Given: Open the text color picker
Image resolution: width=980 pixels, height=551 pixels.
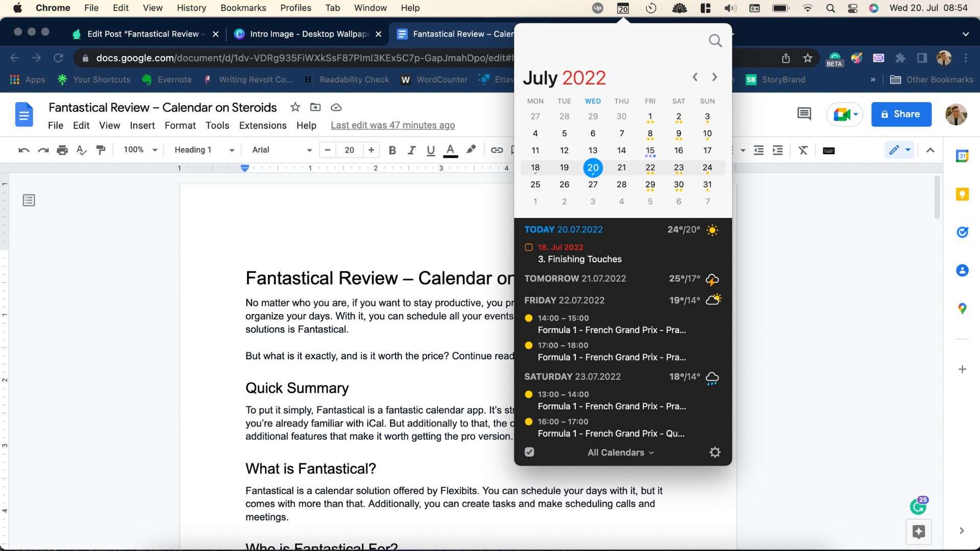Looking at the screenshot, I should (450, 150).
